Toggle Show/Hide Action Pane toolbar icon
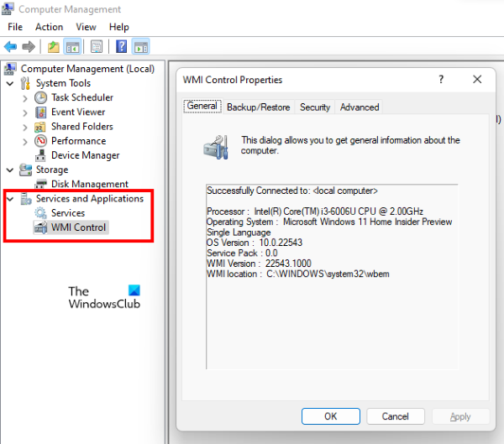Viewport: 504px width, 444px height. tap(141, 47)
